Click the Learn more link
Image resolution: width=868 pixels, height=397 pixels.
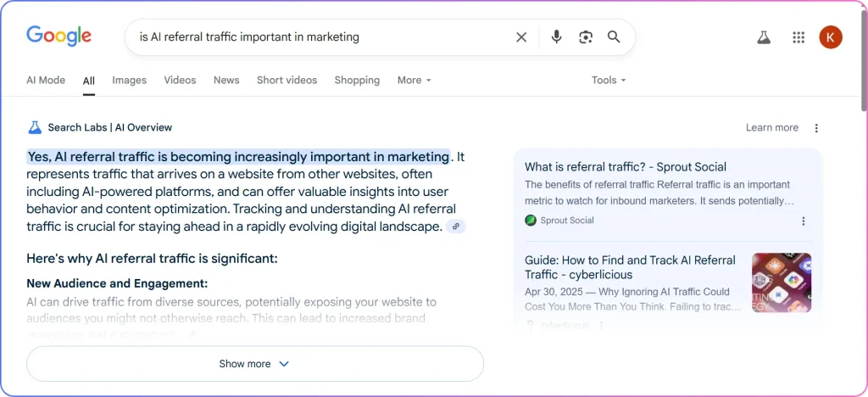pyautogui.click(x=771, y=128)
